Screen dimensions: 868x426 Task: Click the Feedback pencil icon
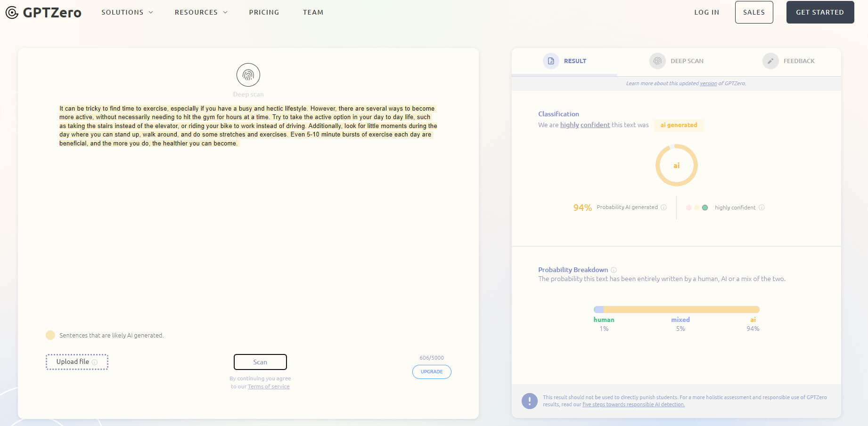(x=770, y=61)
